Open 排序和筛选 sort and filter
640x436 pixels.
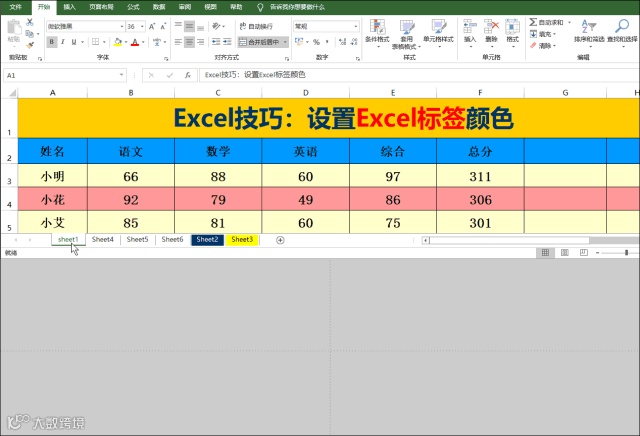[589, 32]
